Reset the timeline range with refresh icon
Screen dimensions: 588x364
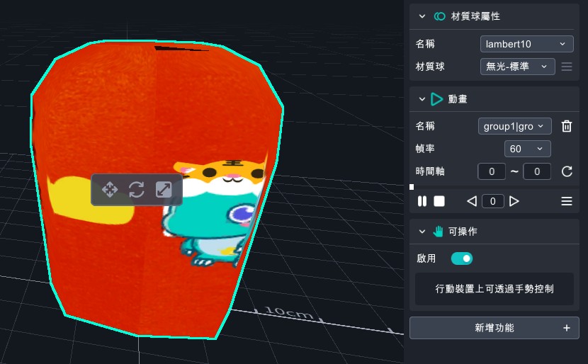tap(567, 171)
